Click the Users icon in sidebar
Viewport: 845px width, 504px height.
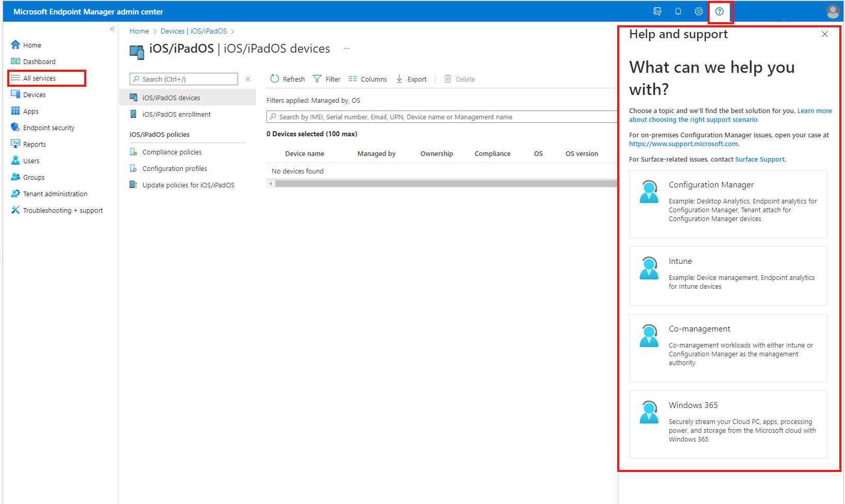click(x=15, y=161)
